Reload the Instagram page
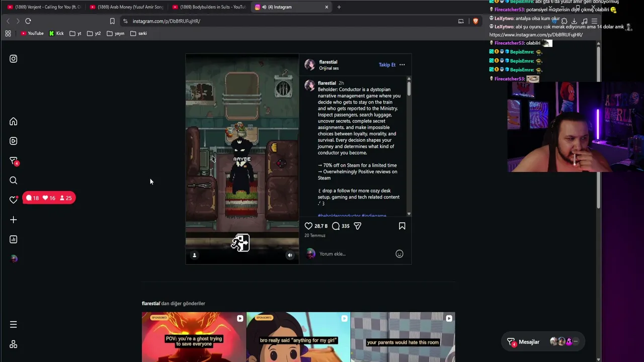The width and height of the screenshot is (644, 362). point(28,21)
